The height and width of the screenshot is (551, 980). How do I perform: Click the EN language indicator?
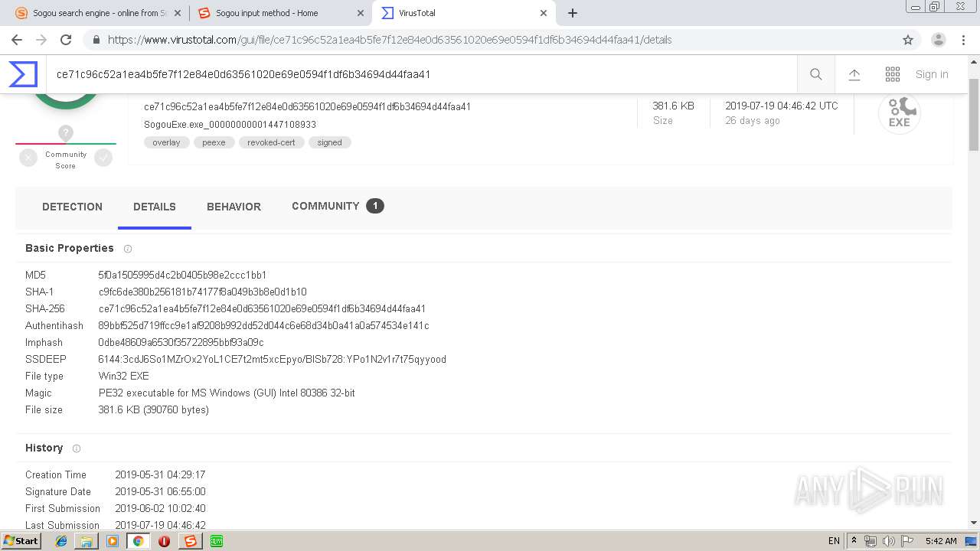(x=834, y=541)
